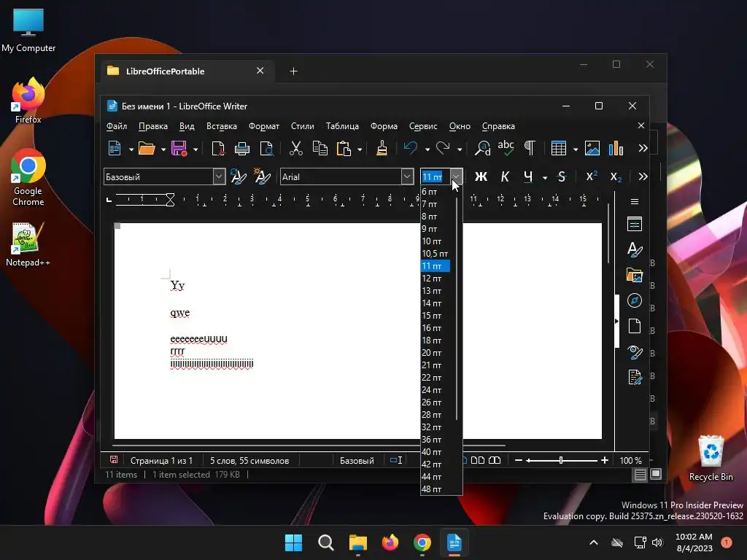This screenshot has width=747, height=560.
Task: Cut the selection with the scissors icon
Action: (x=296, y=149)
